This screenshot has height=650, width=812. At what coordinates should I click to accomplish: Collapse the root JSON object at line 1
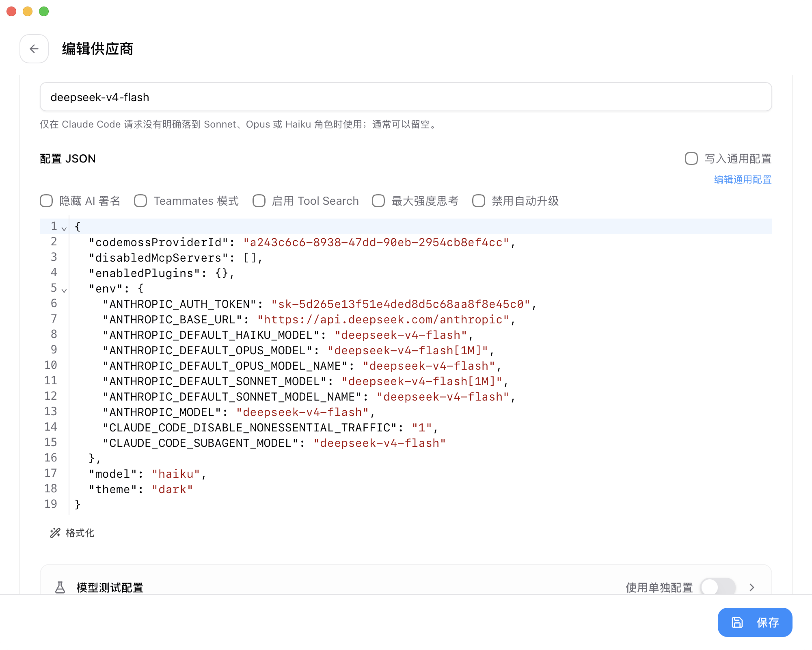tap(64, 229)
